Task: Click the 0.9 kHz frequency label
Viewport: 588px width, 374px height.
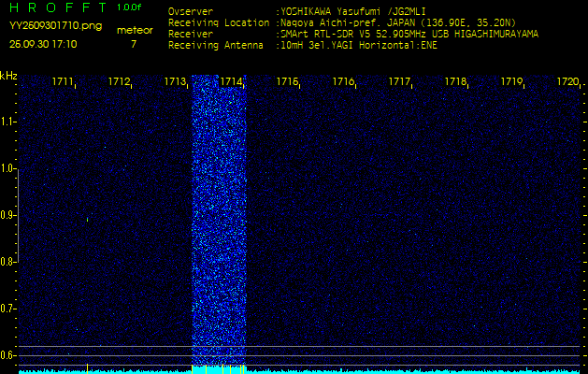Action: pos(7,215)
